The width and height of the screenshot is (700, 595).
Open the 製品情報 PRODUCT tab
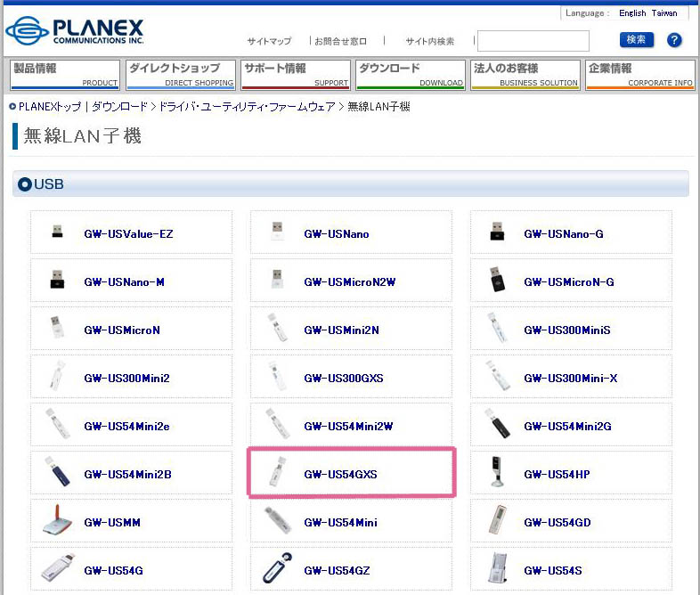(65, 75)
